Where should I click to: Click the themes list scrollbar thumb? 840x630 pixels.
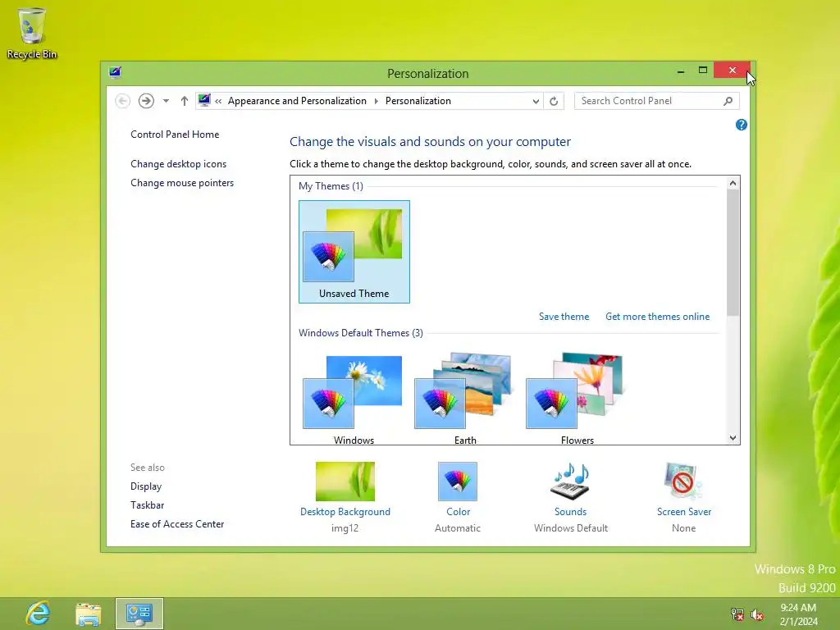click(x=733, y=252)
